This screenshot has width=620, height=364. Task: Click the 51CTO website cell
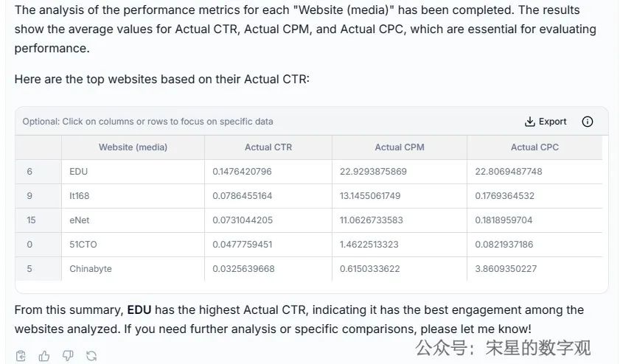(x=83, y=245)
